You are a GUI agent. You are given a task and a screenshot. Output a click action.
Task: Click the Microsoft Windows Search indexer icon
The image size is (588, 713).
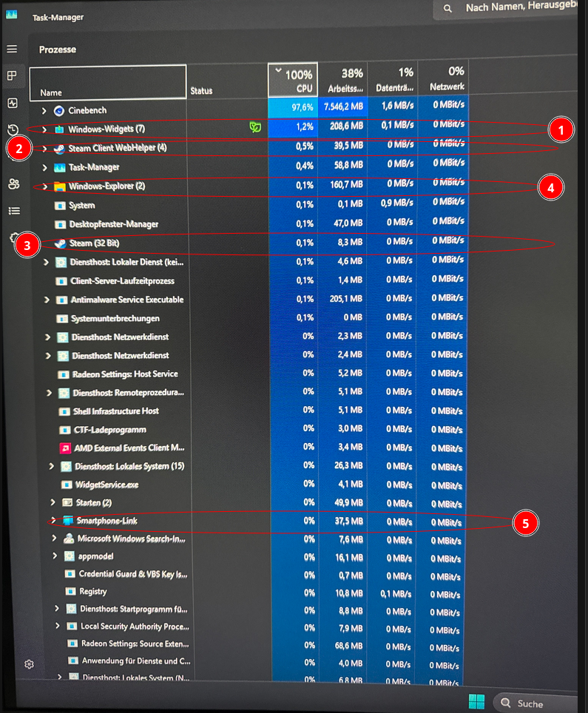69,539
